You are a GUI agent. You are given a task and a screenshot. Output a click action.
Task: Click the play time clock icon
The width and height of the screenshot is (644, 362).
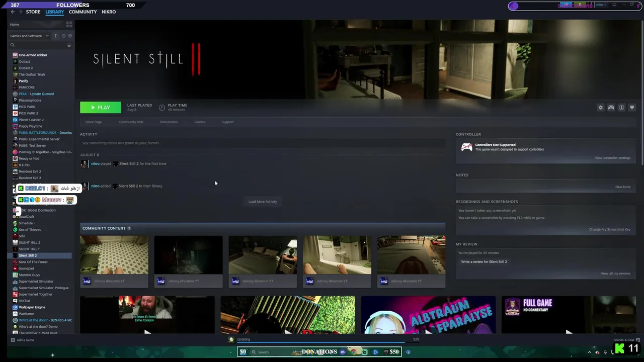[162, 107]
